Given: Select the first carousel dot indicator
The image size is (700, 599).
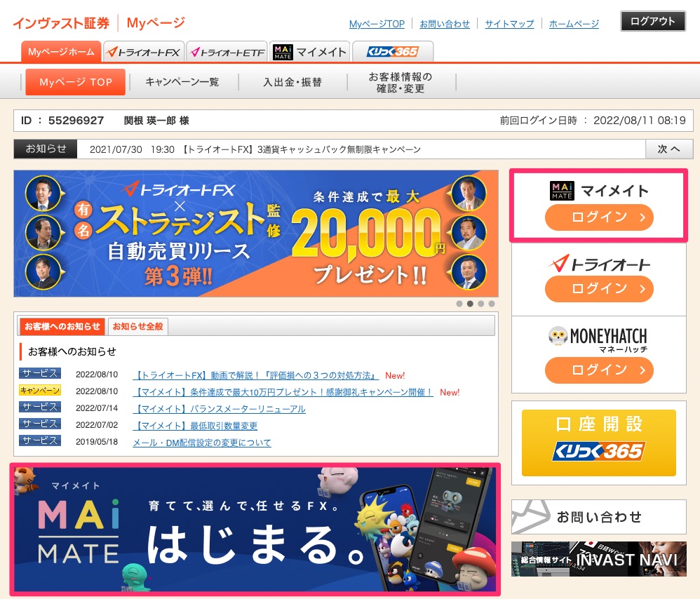Looking at the screenshot, I should (x=459, y=304).
